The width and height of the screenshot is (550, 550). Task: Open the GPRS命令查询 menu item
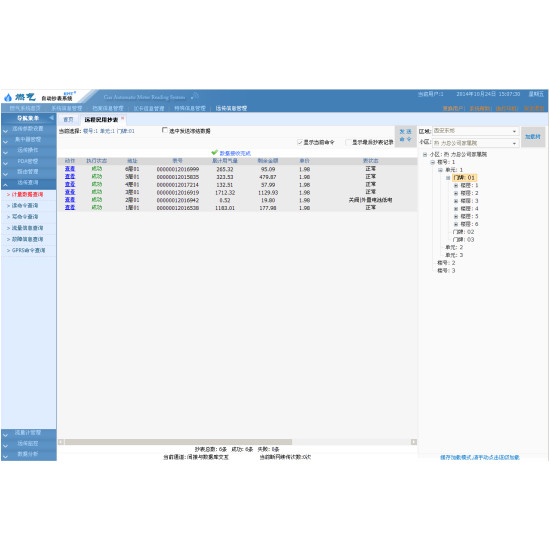[28, 250]
